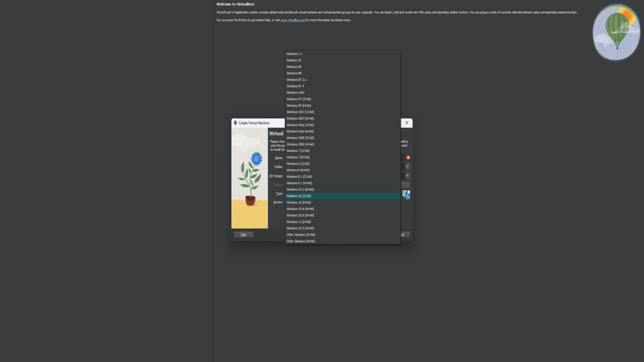Open the Help button in the dialog
The image size is (644, 362).
click(x=243, y=234)
